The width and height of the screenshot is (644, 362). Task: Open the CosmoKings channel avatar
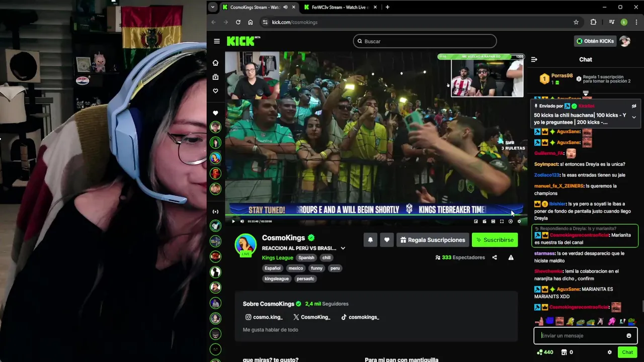click(x=246, y=244)
